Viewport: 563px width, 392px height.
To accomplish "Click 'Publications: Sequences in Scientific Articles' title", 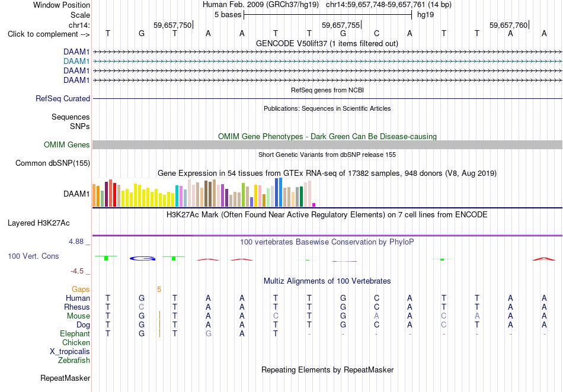I will pos(327,108).
